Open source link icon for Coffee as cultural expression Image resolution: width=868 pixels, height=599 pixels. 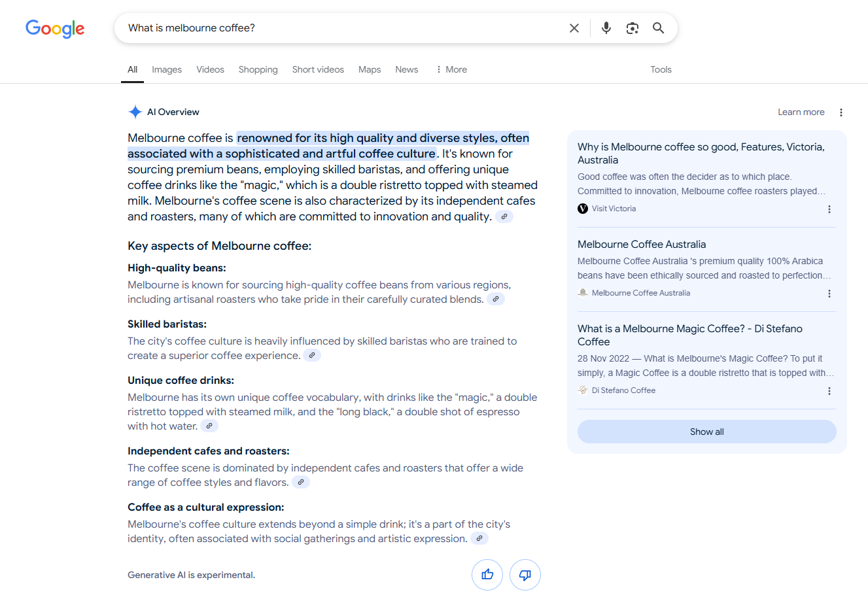click(479, 539)
